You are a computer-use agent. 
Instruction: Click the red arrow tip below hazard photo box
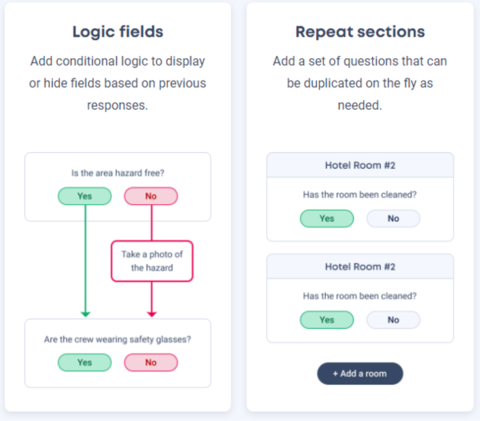[152, 314]
